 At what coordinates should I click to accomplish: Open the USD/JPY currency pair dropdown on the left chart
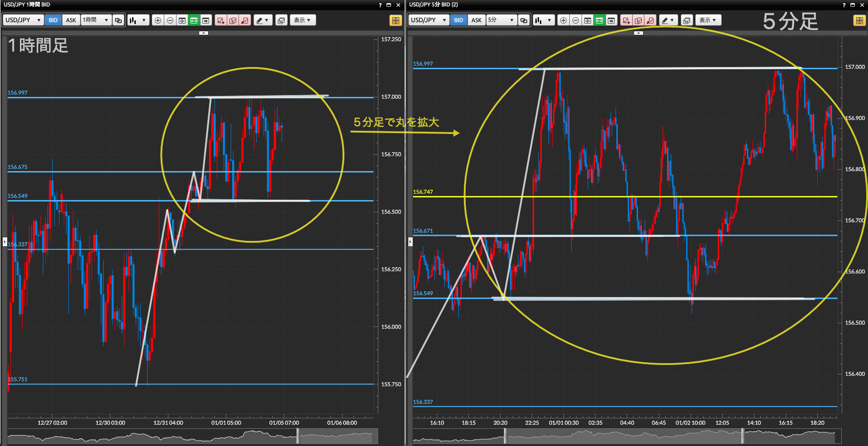click(x=23, y=20)
